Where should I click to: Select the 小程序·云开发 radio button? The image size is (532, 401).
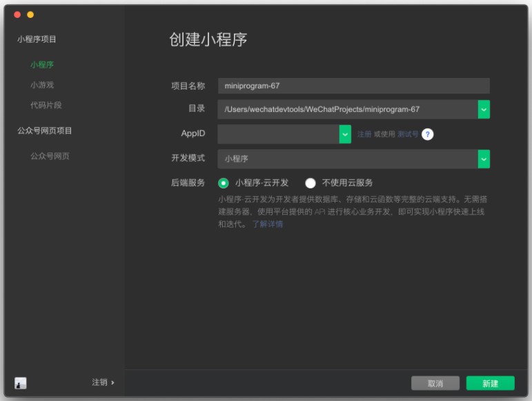(224, 183)
